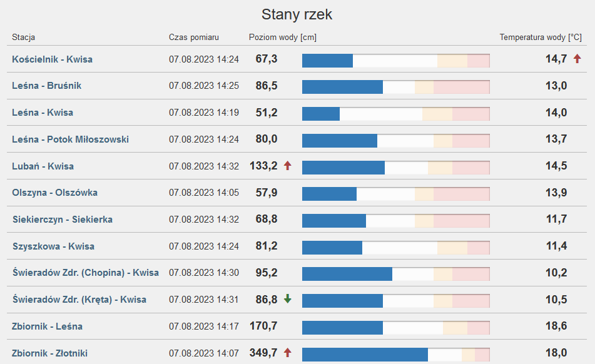Go to Lubań - Kwisa station page
This screenshot has width=595, height=364.
43,166
